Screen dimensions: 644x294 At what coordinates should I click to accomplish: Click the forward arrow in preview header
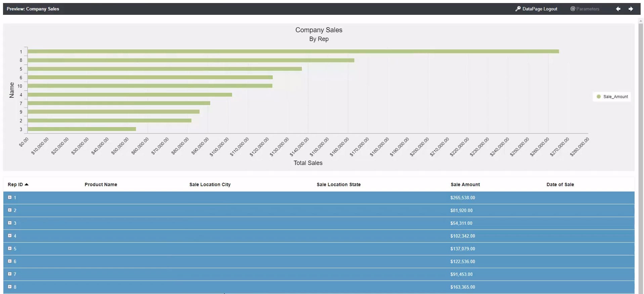(x=631, y=9)
